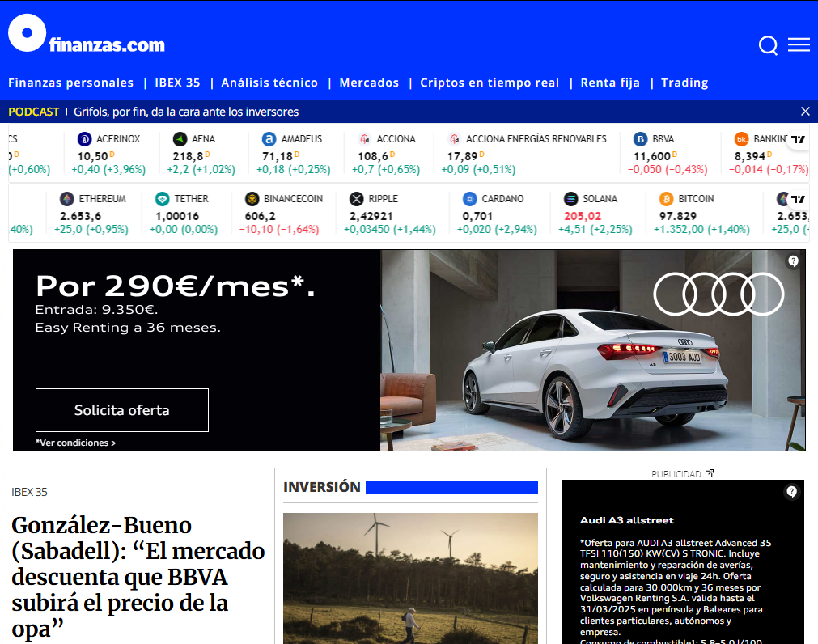Click the Cardano coin icon
This screenshot has width=818, height=644.
pos(469,199)
